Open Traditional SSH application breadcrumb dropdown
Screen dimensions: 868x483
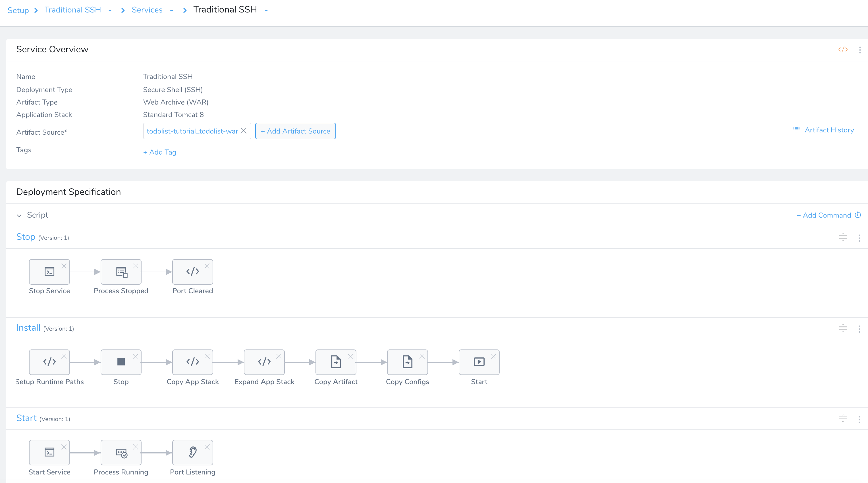coord(110,11)
